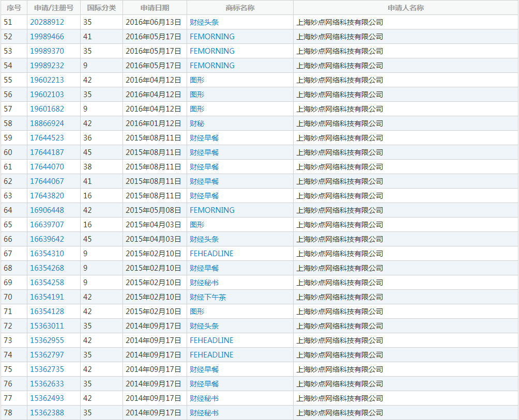Click 财经头条 trademark in row 66
519x420 pixels.
204,239
